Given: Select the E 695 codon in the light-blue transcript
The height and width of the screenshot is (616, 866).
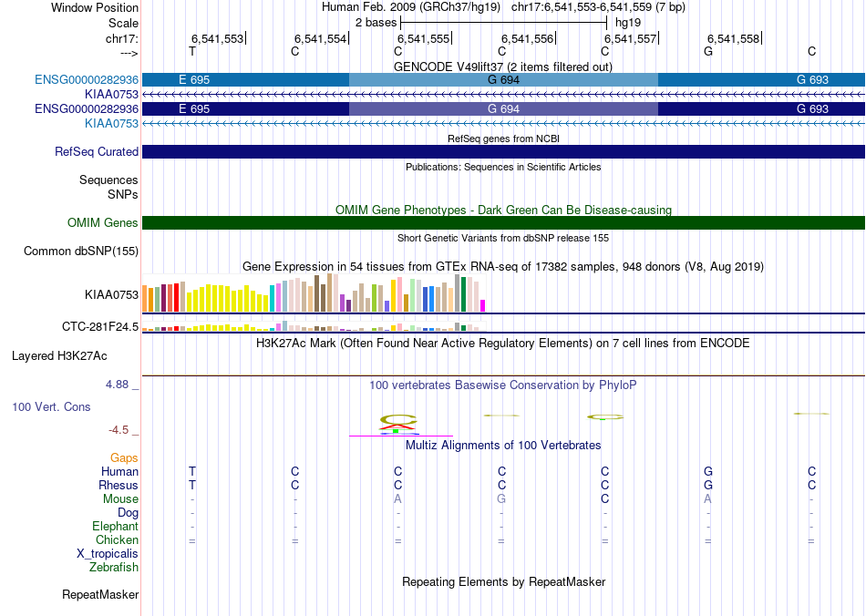Looking at the screenshot, I should pyautogui.click(x=246, y=79).
